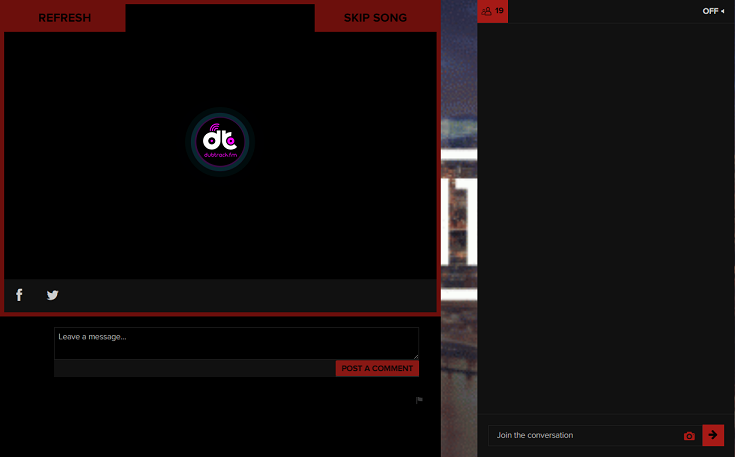Focus the Leave a message text area
This screenshot has width=735, height=457.
tap(236, 344)
